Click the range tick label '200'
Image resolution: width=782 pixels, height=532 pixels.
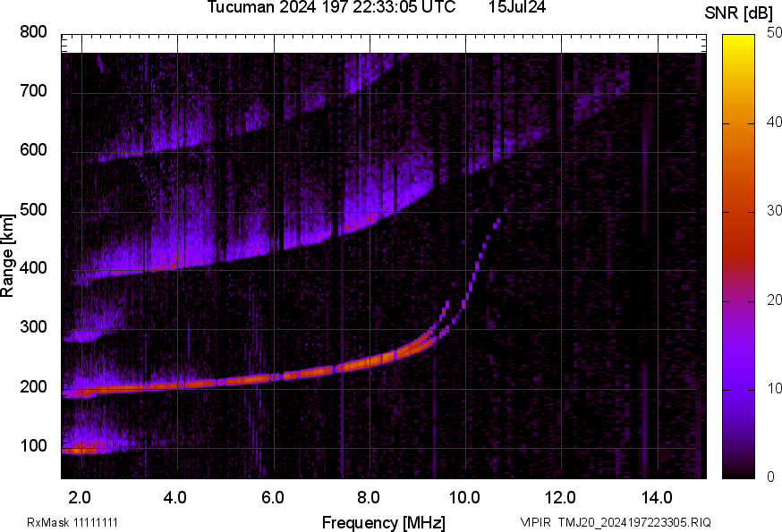(x=33, y=386)
